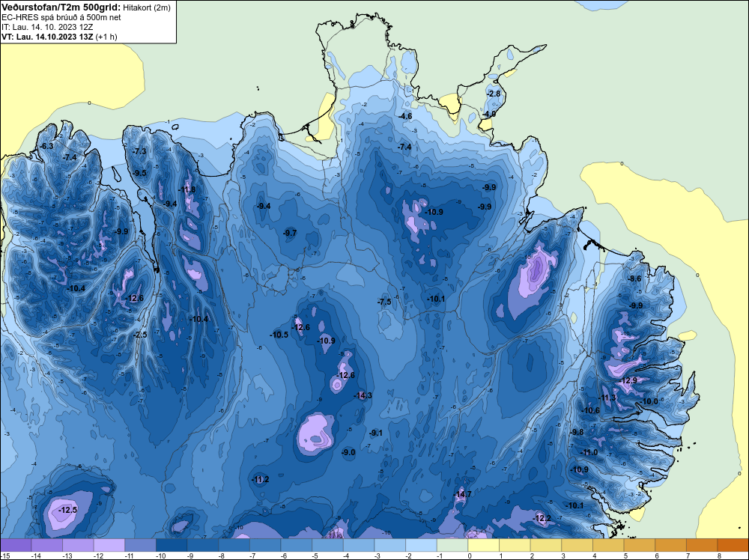
Task: Click the -12.9 temperature label
Action: (628, 380)
